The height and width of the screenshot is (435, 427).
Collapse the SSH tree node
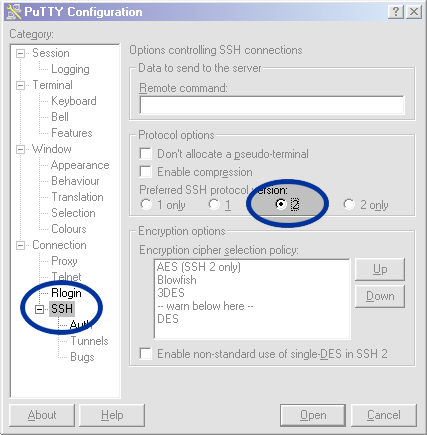click(x=39, y=309)
